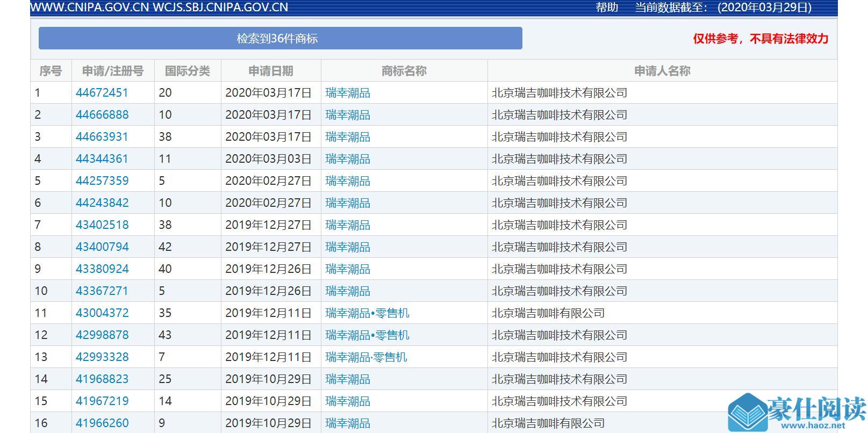Click the 申请/注册号 column header
868x433 pixels.
point(113,71)
